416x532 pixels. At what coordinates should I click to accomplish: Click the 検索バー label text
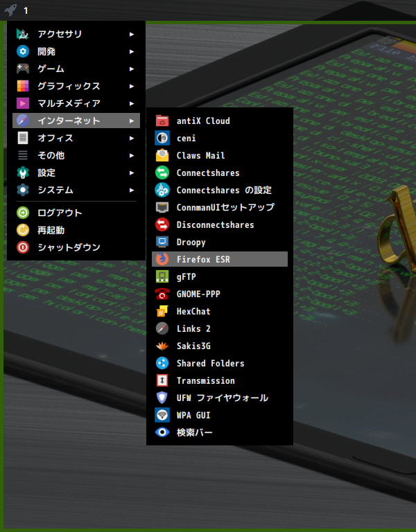194,432
